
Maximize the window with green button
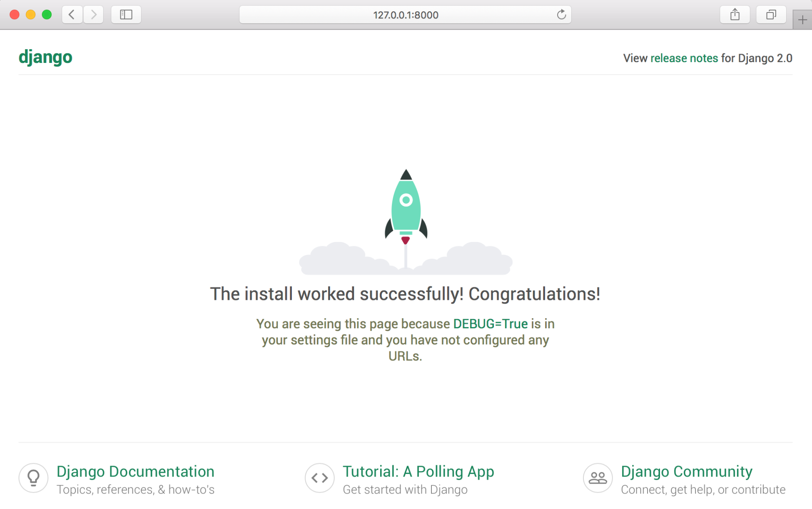(47, 15)
